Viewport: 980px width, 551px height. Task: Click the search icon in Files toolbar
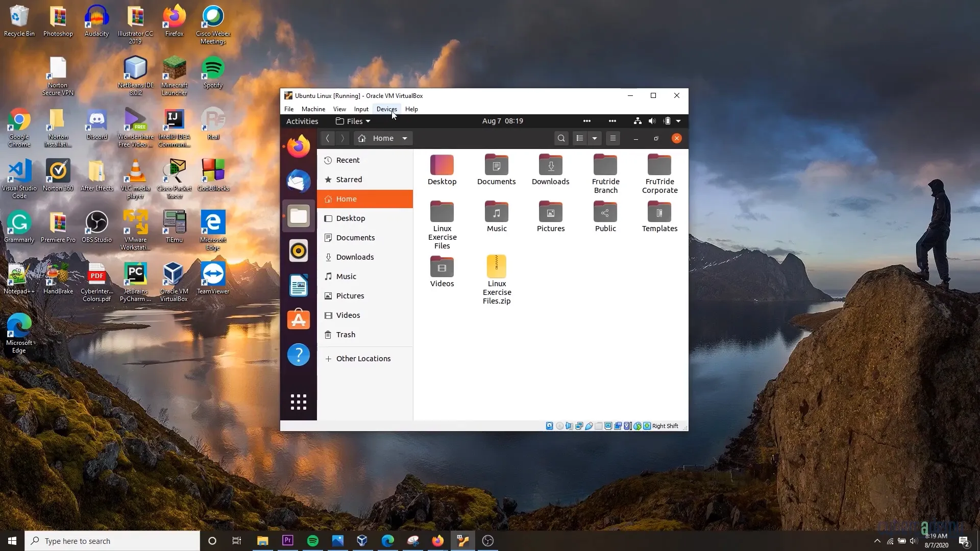click(561, 138)
